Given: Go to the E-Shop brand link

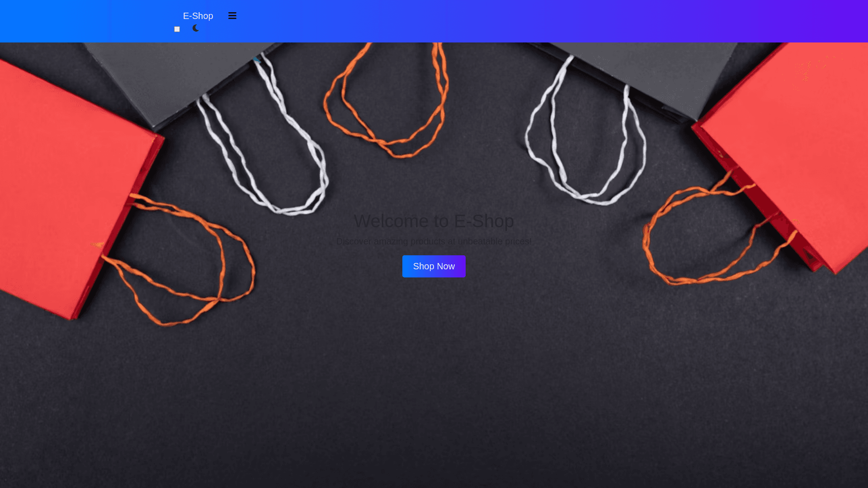Looking at the screenshot, I should click(198, 16).
